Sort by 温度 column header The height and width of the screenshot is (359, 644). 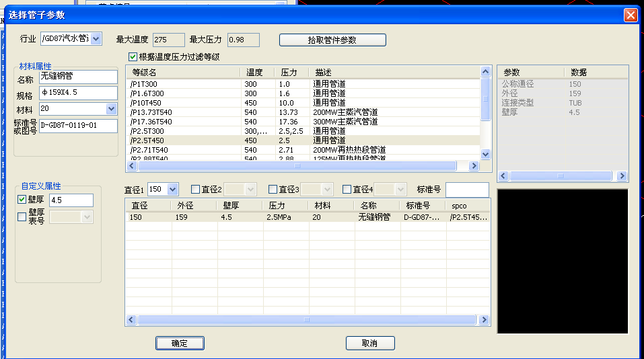coord(258,72)
